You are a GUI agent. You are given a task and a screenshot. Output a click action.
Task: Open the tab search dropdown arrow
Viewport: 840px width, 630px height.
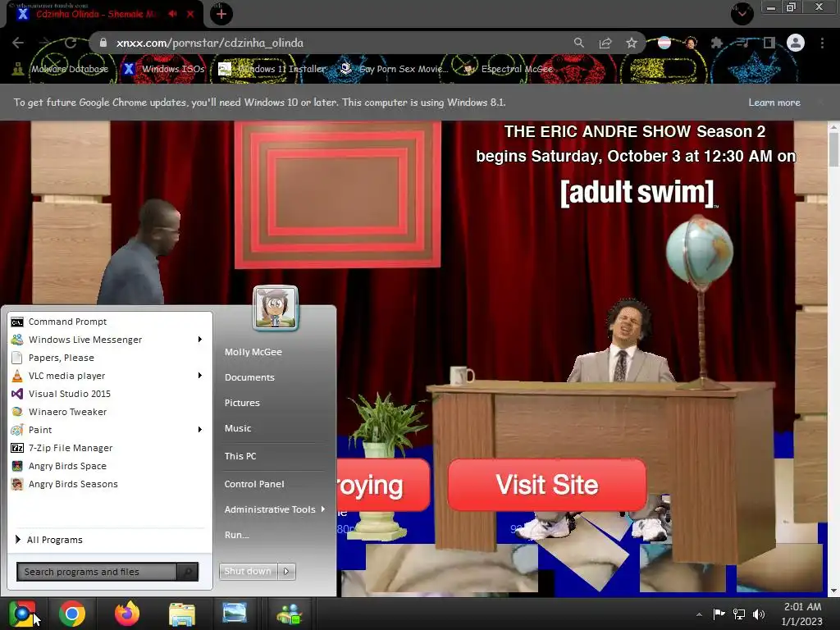[x=742, y=14]
